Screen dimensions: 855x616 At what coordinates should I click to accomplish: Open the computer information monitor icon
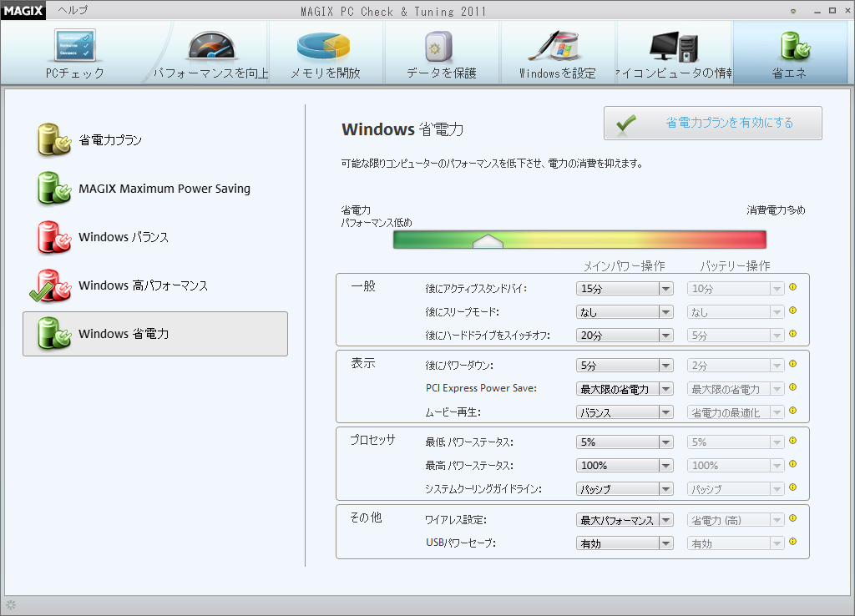coord(674,47)
